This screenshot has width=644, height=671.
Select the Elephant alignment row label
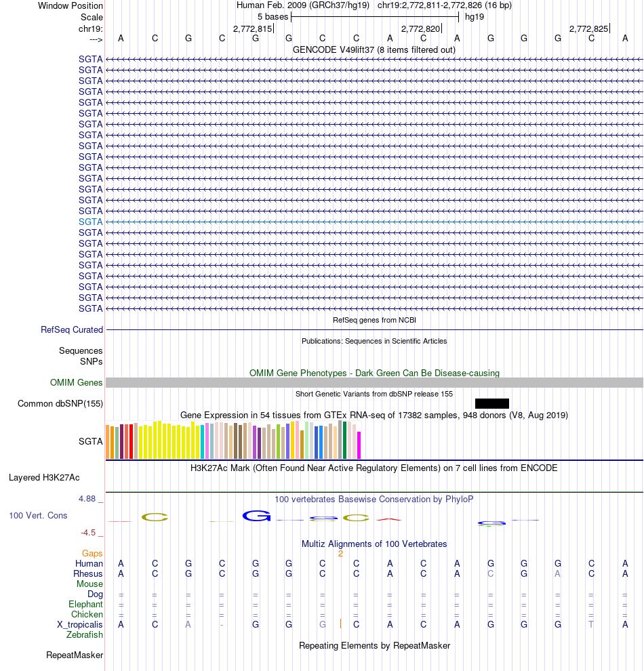click(85, 605)
